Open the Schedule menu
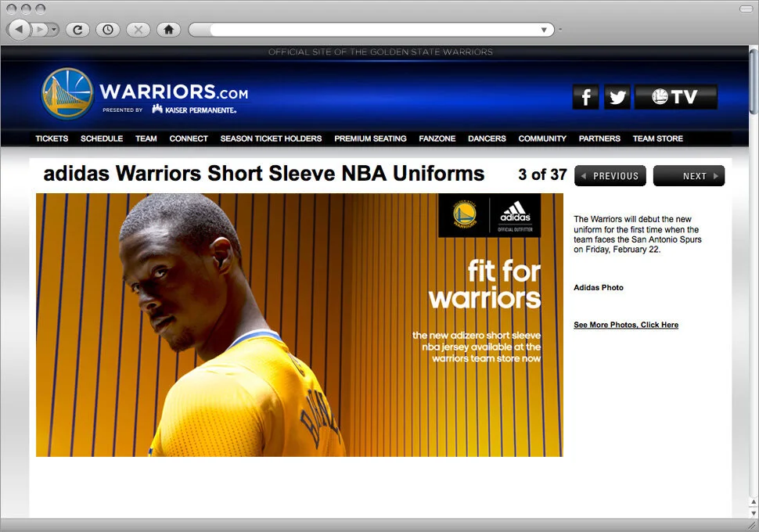The height and width of the screenshot is (532, 759). 102,138
